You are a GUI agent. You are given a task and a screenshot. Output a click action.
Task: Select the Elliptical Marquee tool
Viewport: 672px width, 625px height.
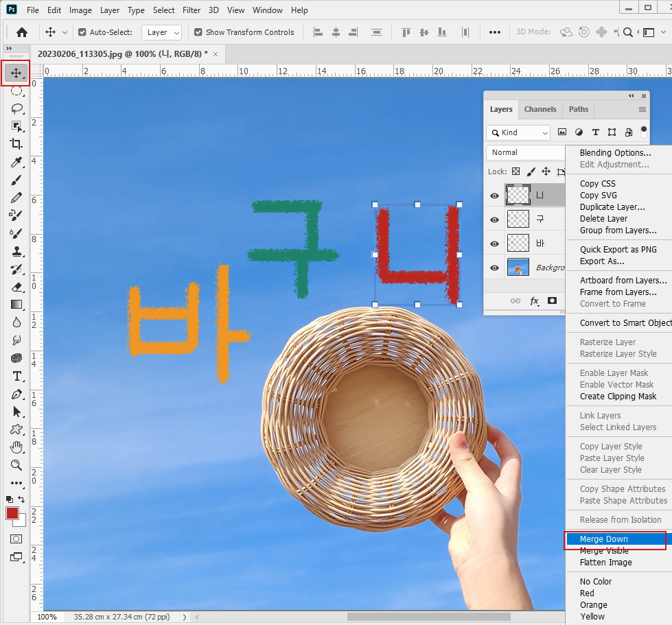tap(16, 91)
